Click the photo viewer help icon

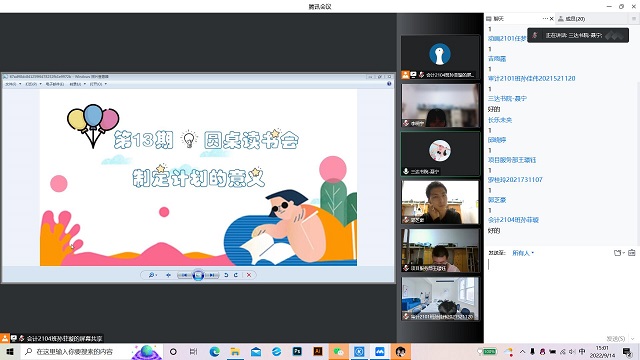[x=389, y=84]
